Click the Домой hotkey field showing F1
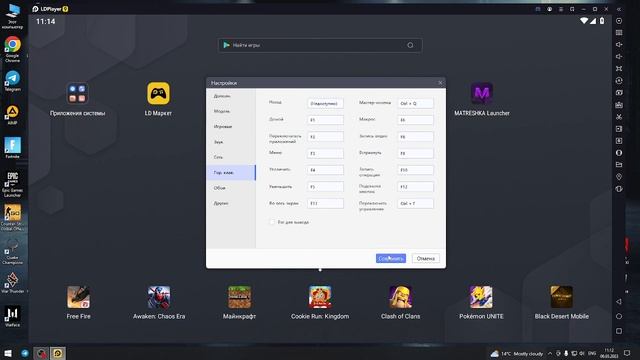The image size is (640, 360). pyautogui.click(x=325, y=120)
